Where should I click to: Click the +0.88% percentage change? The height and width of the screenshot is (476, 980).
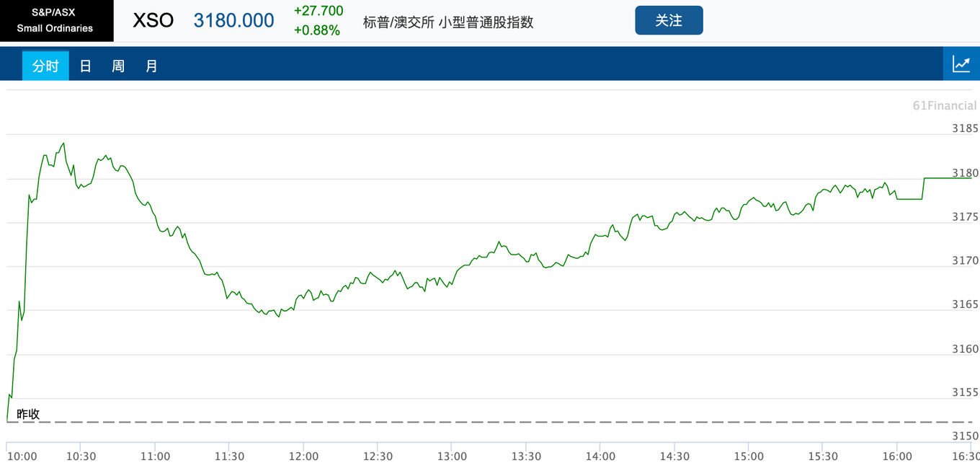[316, 30]
